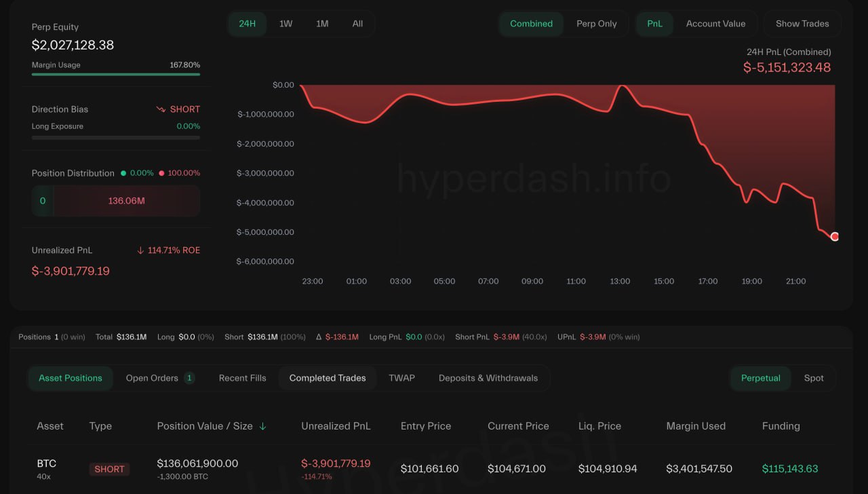Click the green dot in Position Distribution

pos(123,173)
